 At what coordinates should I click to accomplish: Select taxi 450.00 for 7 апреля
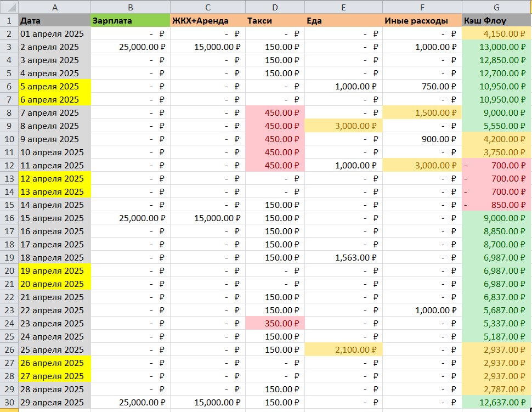click(275, 112)
